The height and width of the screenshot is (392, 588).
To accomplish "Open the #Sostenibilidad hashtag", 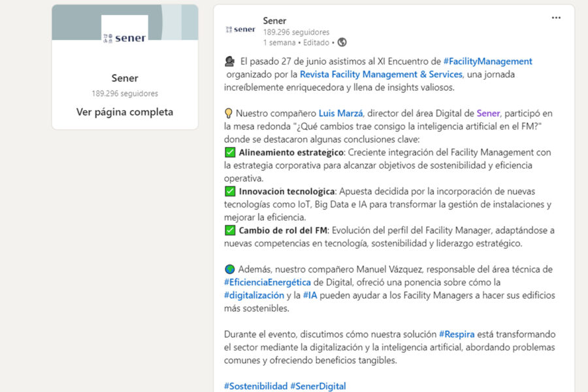I will [255, 386].
